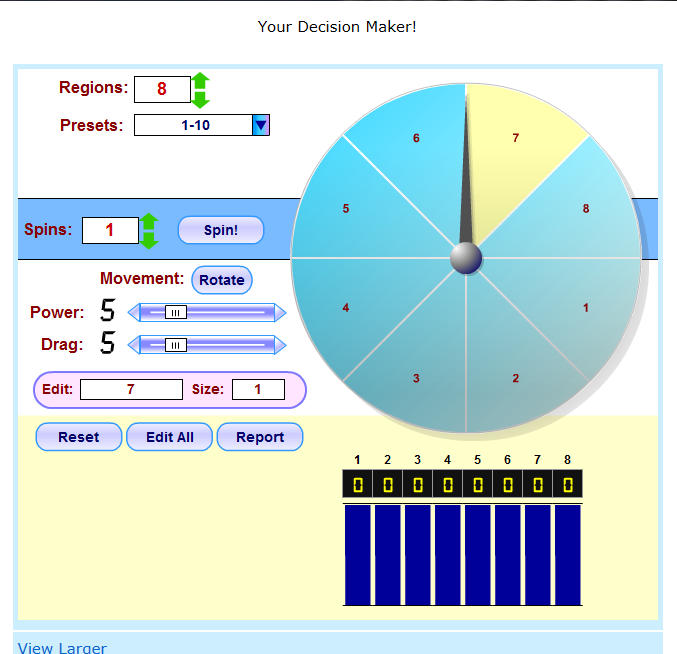The width and height of the screenshot is (677, 654).
Task: Click the Edit All button
Action: [x=170, y=437]
